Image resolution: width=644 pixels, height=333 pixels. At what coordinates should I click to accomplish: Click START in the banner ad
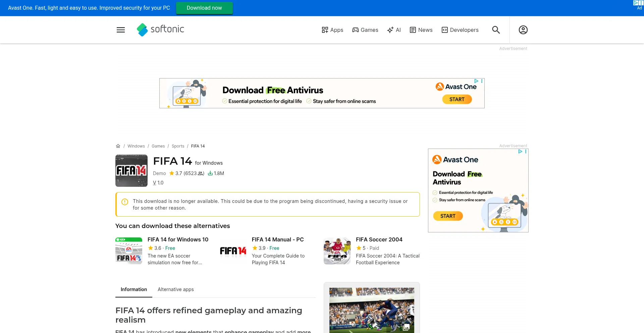pos(457,99)
